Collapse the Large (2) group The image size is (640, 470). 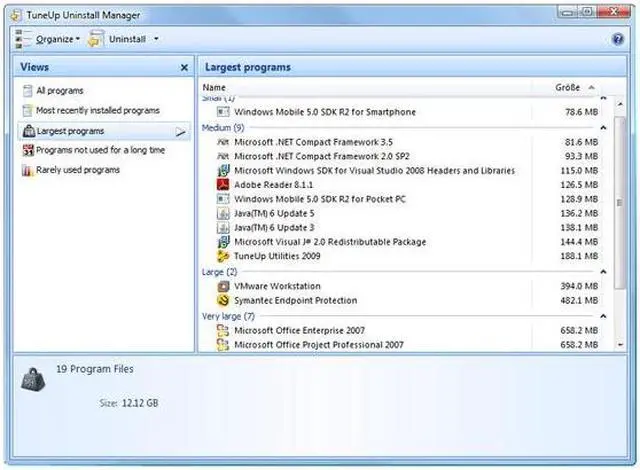click(x=603, y=272)
